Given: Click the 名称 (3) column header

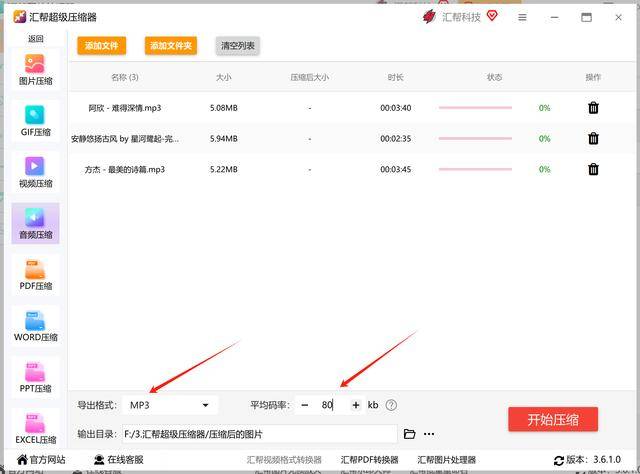Looking at the screenshot, I should point(125,77).
